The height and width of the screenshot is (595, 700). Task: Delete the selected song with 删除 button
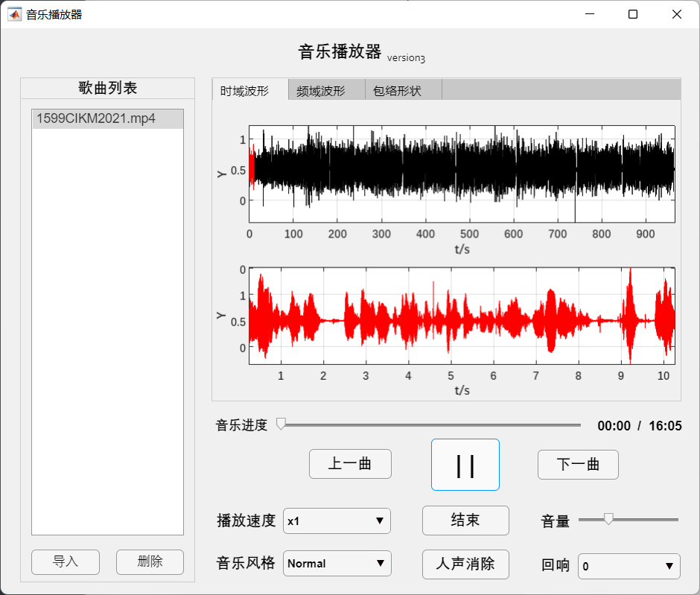(150, 562)
